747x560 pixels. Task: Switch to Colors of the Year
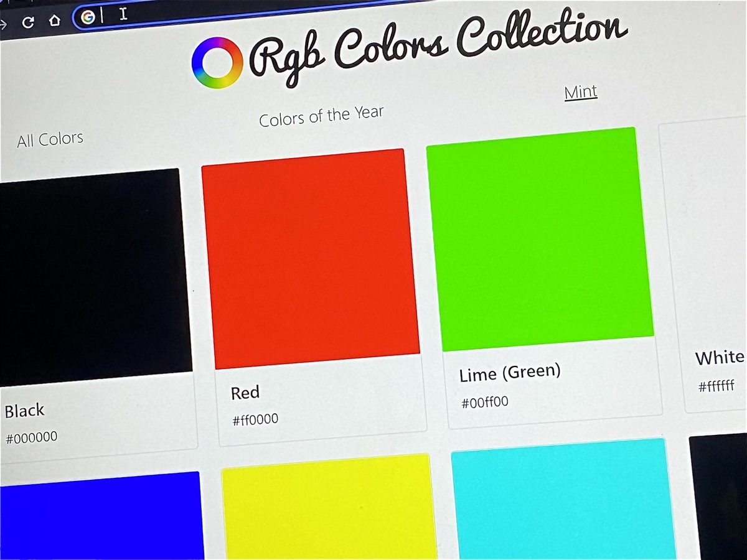(x=321, y=116)
